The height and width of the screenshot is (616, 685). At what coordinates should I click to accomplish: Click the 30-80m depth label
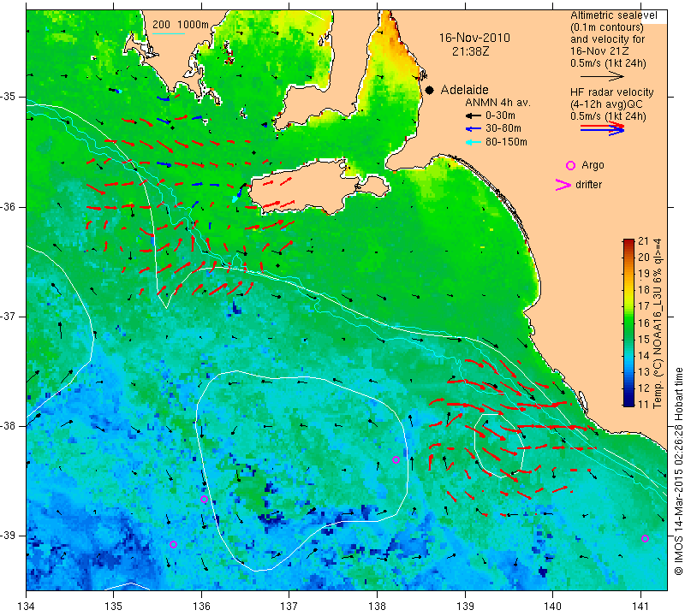pyautogui.click(x=503, y=128)
